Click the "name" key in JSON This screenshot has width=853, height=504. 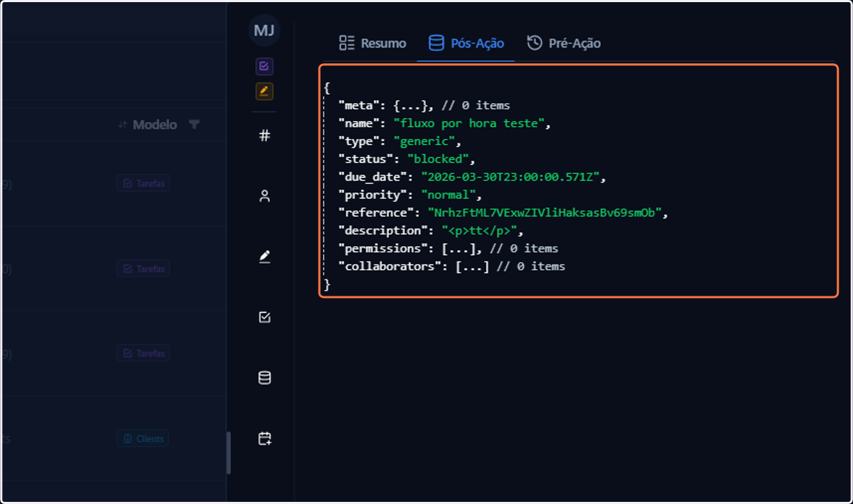pos(359,123)
